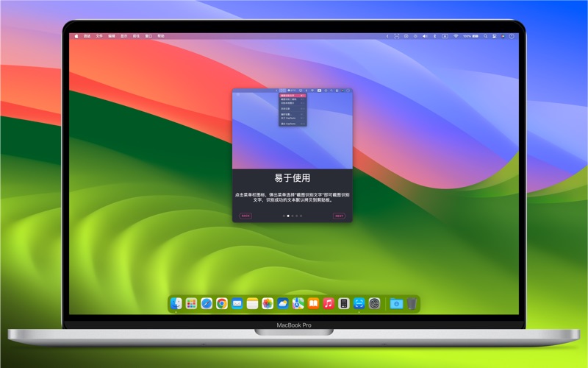Screen dimensions: 588x368
Task: Open Mail from the Dock
Action: (237, 303)
